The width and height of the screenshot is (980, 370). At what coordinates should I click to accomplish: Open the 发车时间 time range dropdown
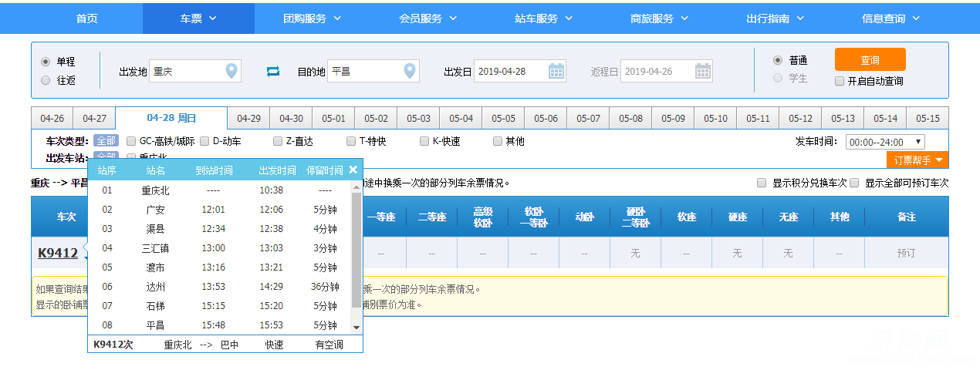coord(885,142)
